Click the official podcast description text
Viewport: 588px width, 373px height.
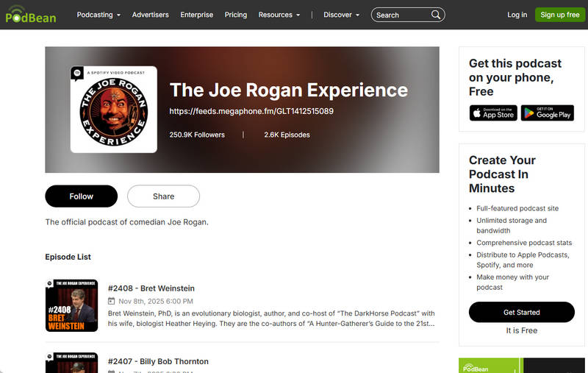(x=126, y=222)
